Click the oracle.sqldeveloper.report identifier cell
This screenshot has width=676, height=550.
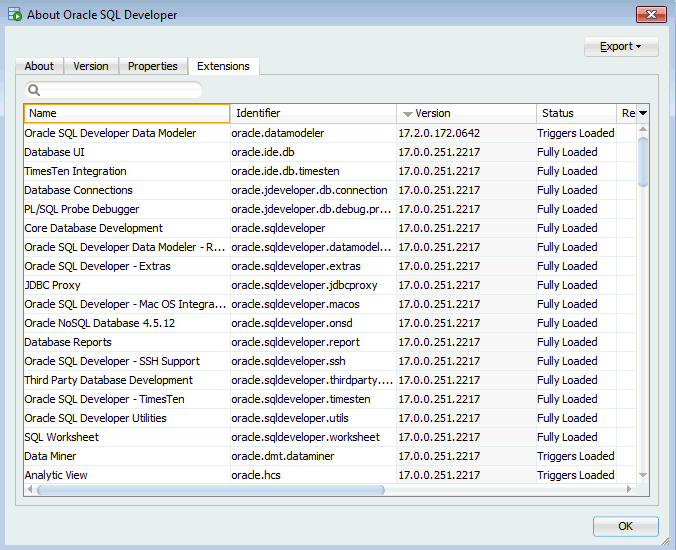[313, 342]
